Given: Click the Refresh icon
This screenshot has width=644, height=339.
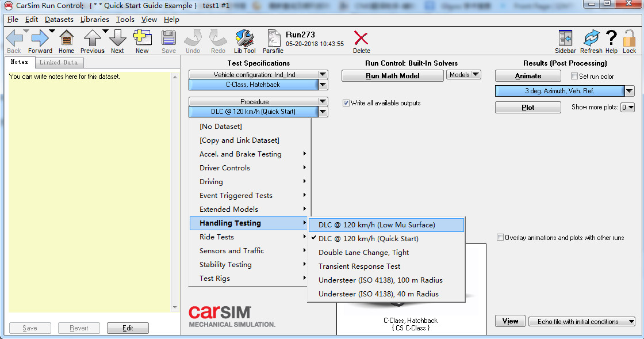Looking at the screenshot, I should [x=592, y=38].
